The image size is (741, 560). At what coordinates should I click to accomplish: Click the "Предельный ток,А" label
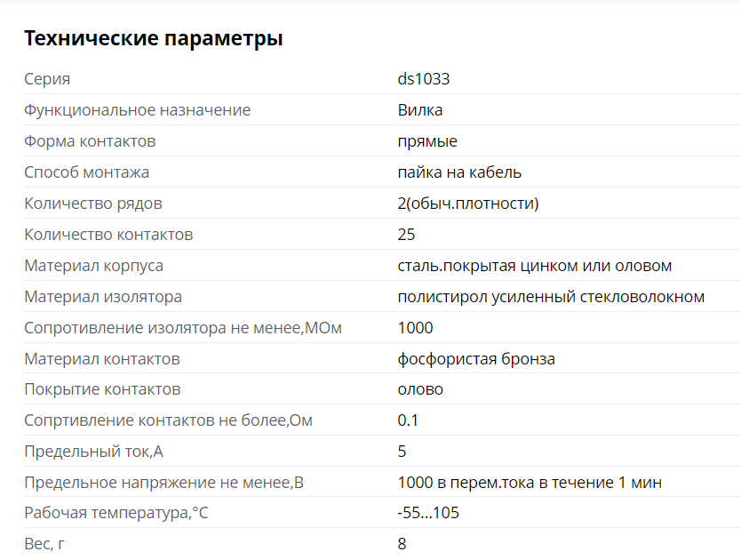93,452
